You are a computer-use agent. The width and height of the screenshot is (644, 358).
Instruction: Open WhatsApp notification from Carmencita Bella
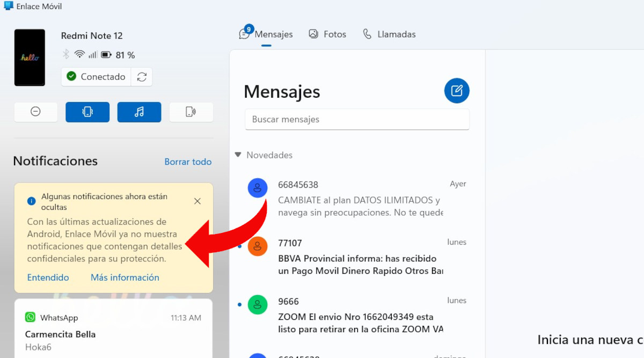(113, 333)
